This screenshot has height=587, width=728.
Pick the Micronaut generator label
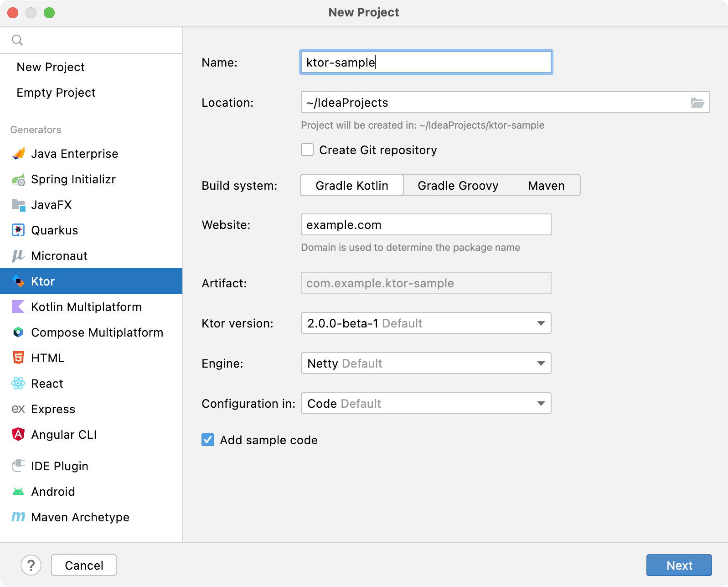pos(59,256)
